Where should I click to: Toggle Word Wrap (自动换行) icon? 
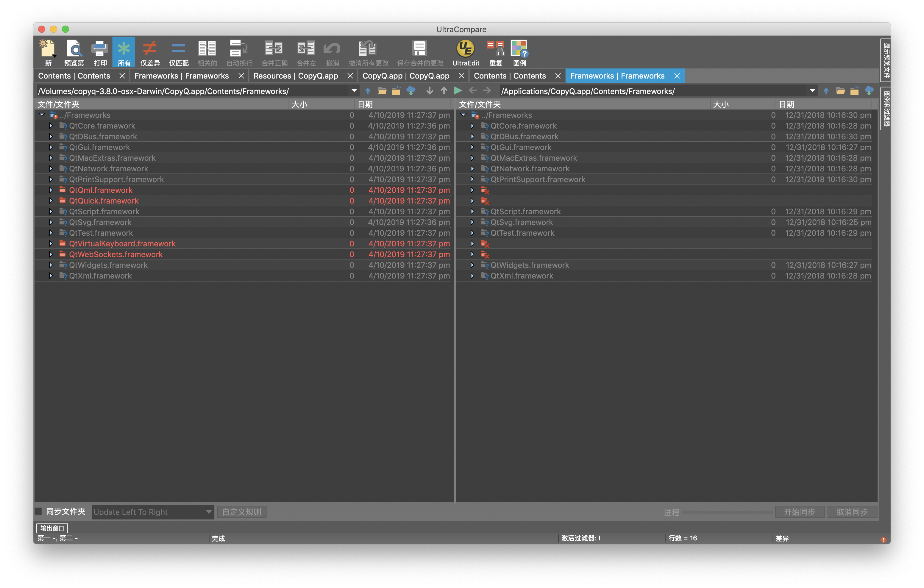click(239, 53)
